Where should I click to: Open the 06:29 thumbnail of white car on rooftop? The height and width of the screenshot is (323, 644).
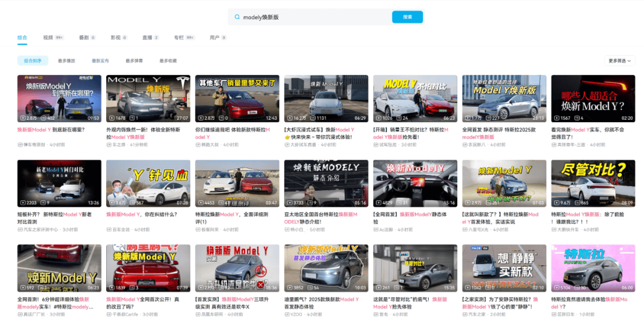click(x=326, y=98)
